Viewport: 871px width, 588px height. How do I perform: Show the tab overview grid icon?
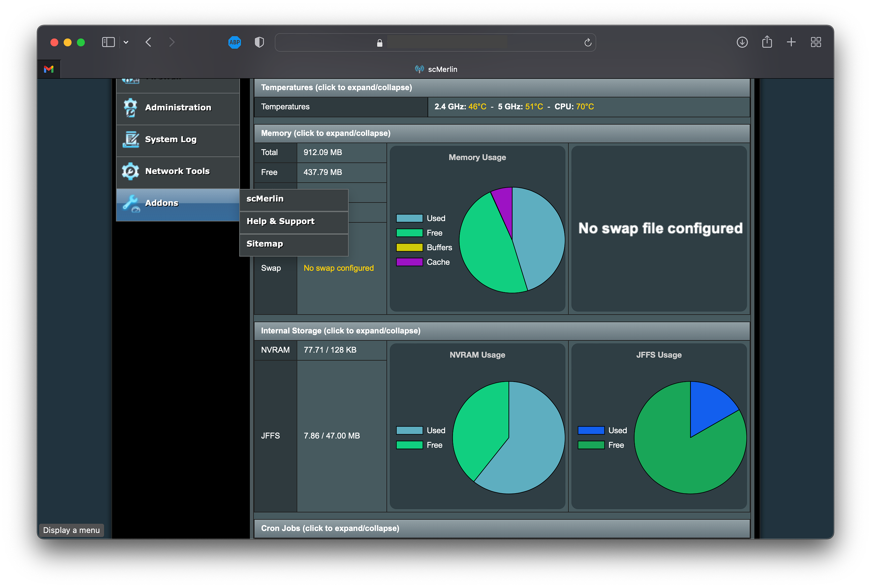pos(816,42)
